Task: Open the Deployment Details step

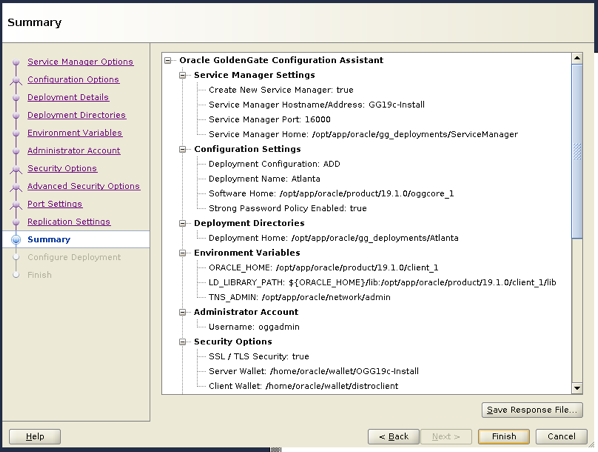Action: (x=68, y=97)
